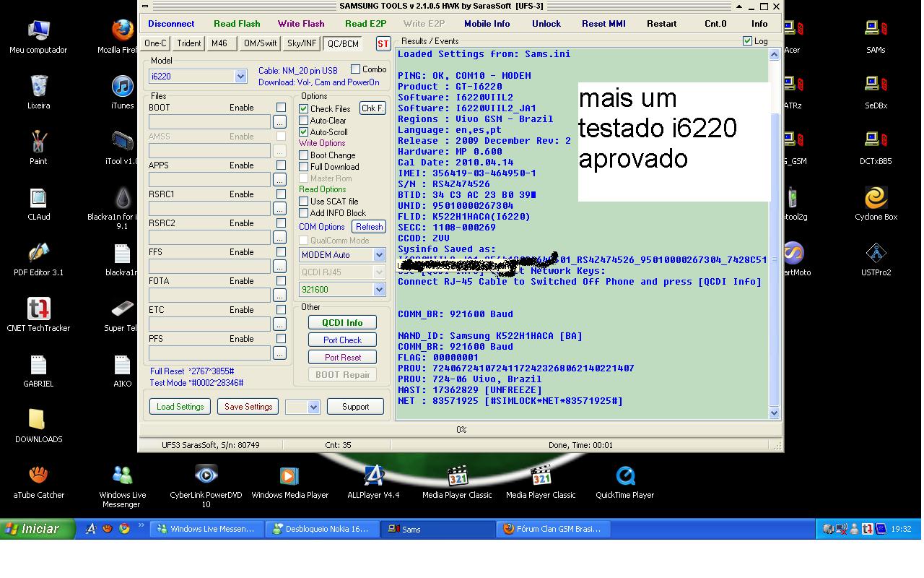The width and height of the screenshot is (924, 578).
Task: Switch to the Trident tab
Action: pyautogui.click(x=189, y=43)
